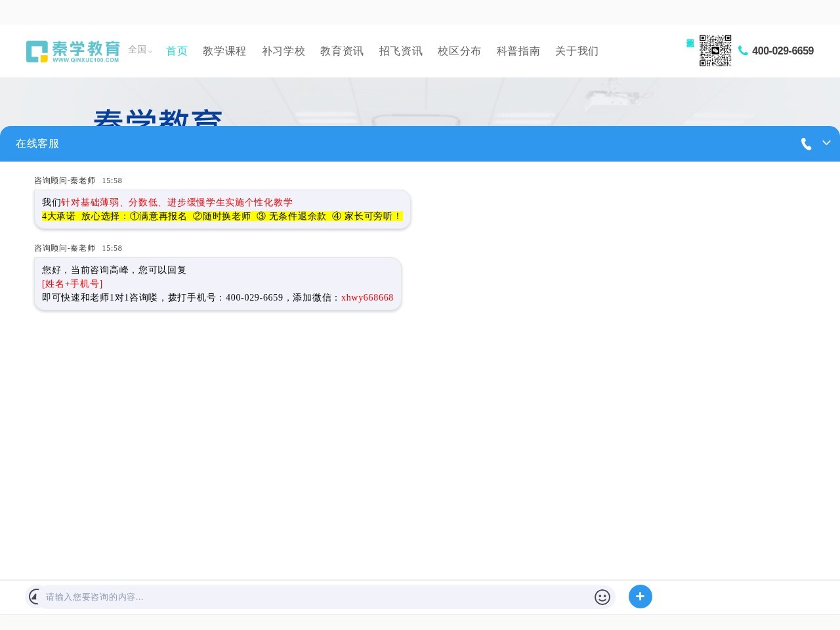Click the red xhwy668668 WeChat ID
This screenshot has height=630, width=840.
tap(367, 297)
